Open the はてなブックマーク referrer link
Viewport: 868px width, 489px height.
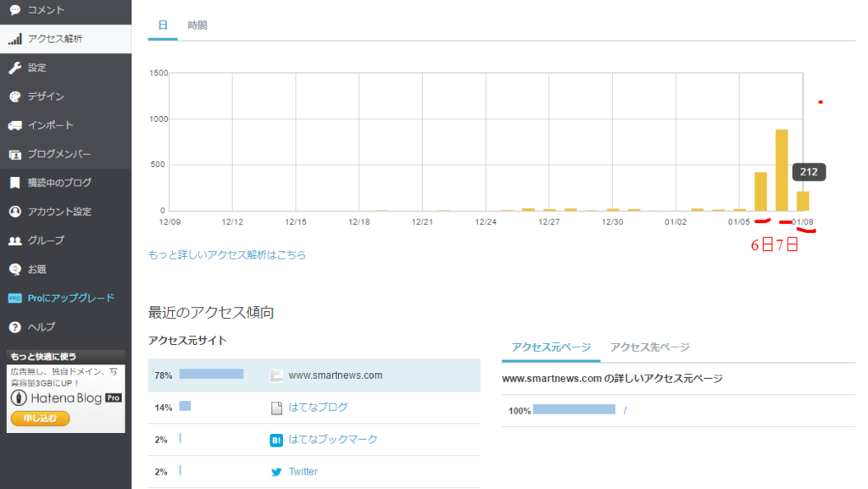point(332,439)
